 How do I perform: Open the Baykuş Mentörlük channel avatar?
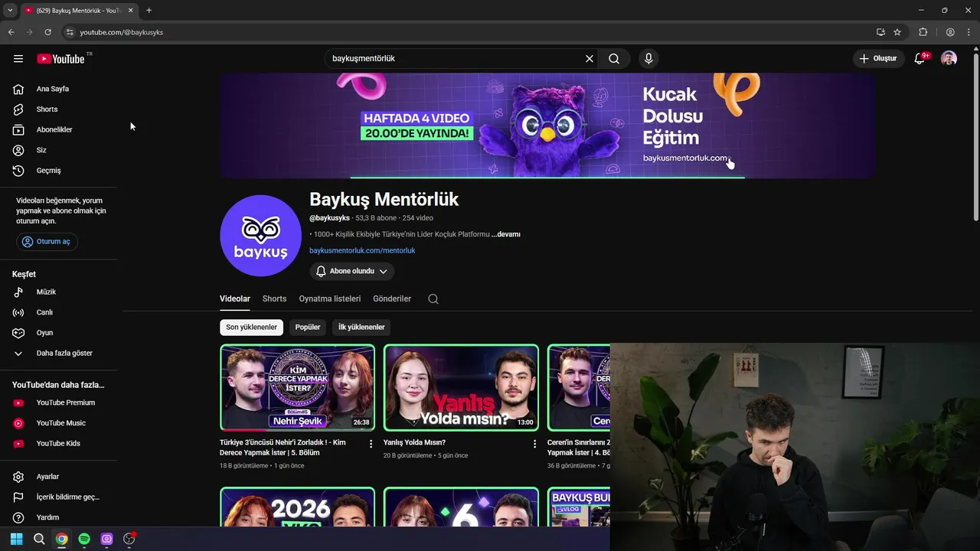[260, 236]
